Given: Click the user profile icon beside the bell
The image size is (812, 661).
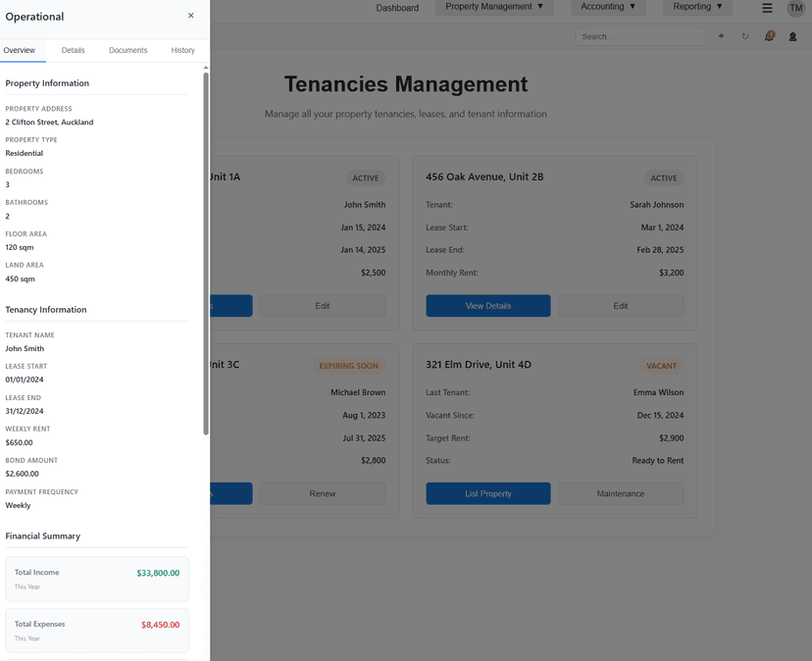Looking at the screenshot, I should click(792, 37).
